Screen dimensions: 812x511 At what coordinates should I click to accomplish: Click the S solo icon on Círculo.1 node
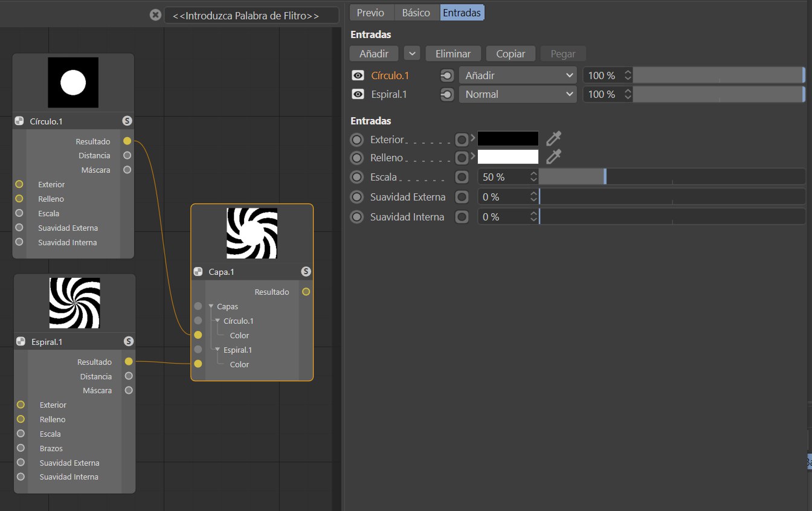click(127, 121)
